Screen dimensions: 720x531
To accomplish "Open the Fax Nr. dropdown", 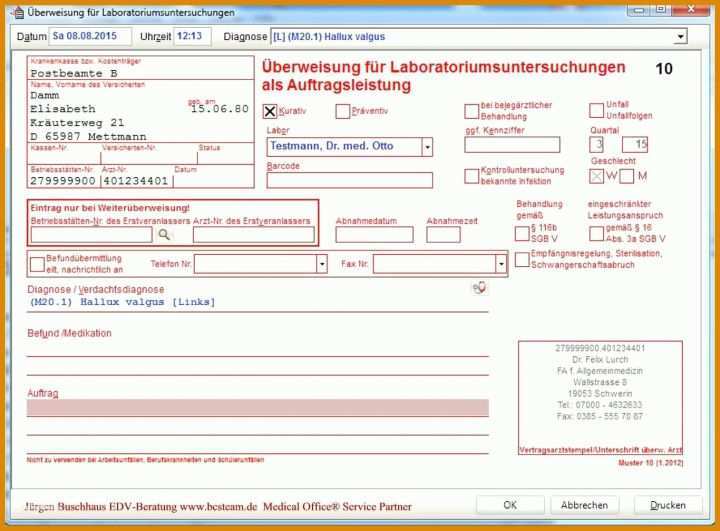I will coord(501,264).
